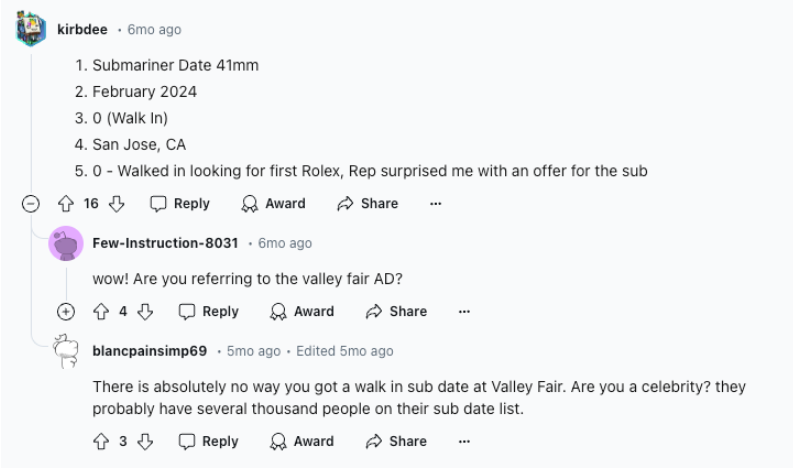The height and width of the screenshot is (468, 793).
Task: Downvote blancpainsimp69's comment
Action: point(146,441)
